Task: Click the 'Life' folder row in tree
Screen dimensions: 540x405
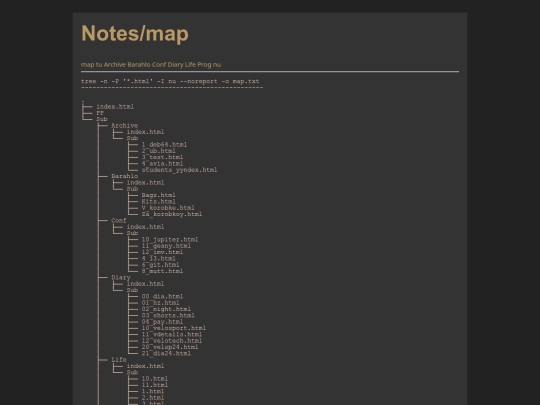Action: pos(119,360)
